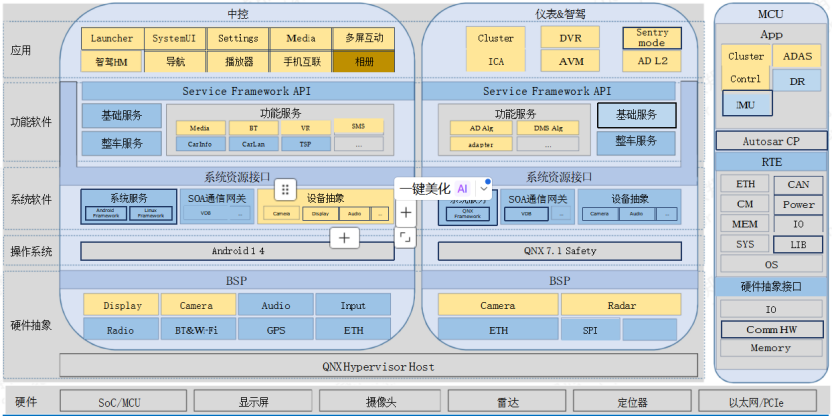Select the Autosar CP box
Viewport: 832px width, 416px height.
click(770, 141)
